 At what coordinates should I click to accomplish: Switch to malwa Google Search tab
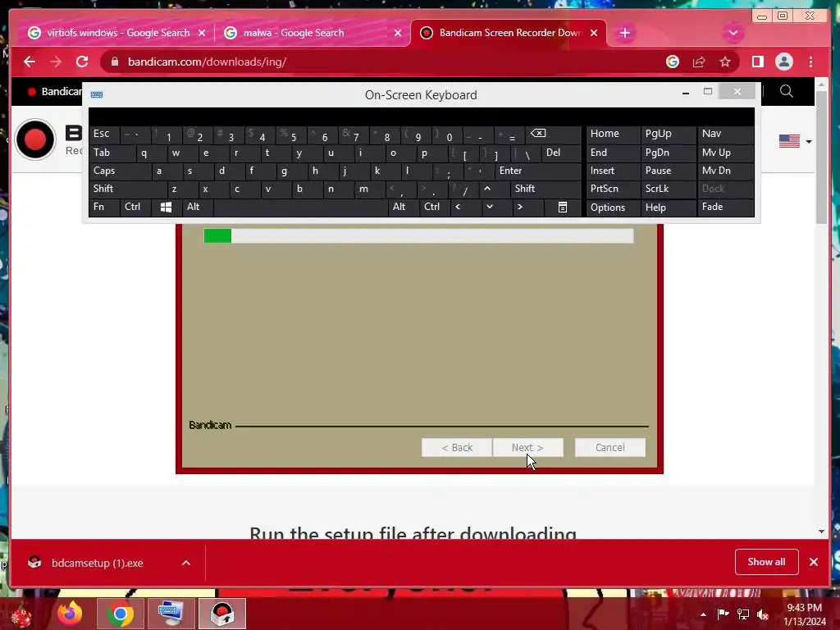click(x=313, y=33)
